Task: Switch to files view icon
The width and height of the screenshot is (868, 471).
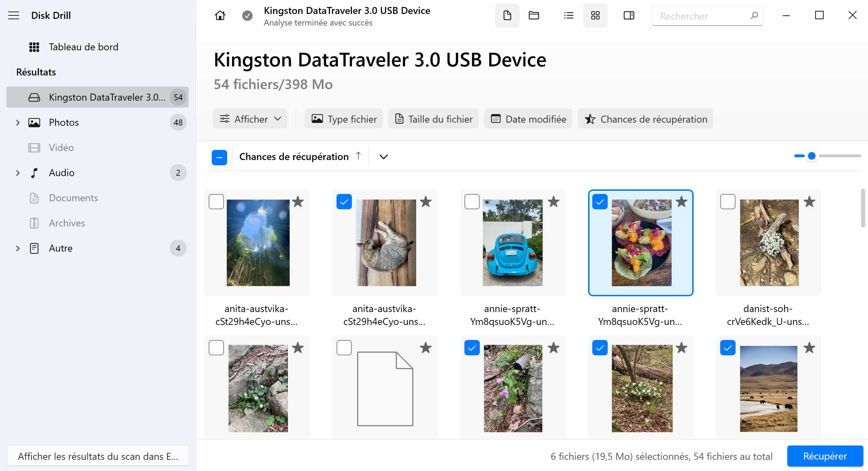Action: coord(507,15)
